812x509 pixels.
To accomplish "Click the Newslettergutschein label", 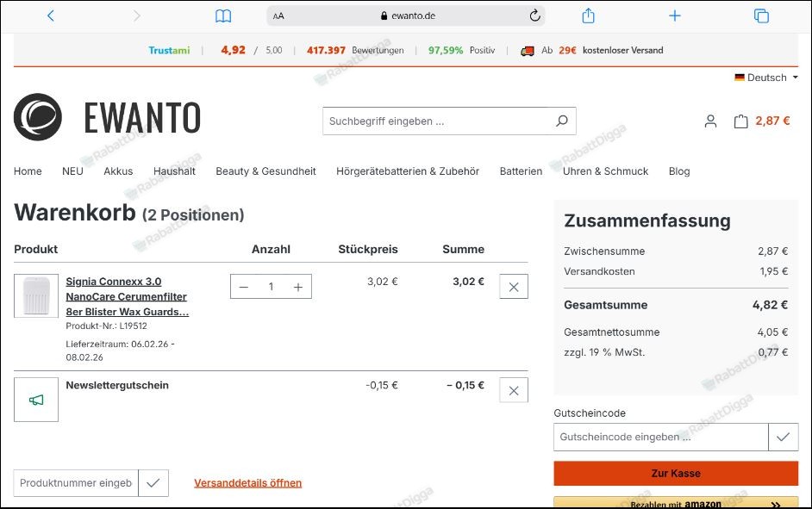I will (x=117, y=385).
